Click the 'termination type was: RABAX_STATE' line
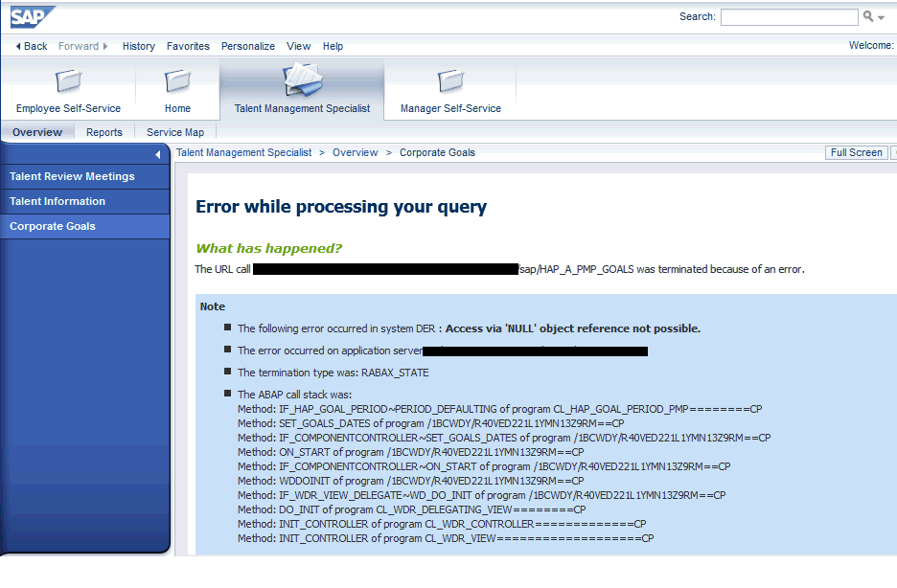Image resolution: width=897 pixels, height=588 pixels. 333,373
